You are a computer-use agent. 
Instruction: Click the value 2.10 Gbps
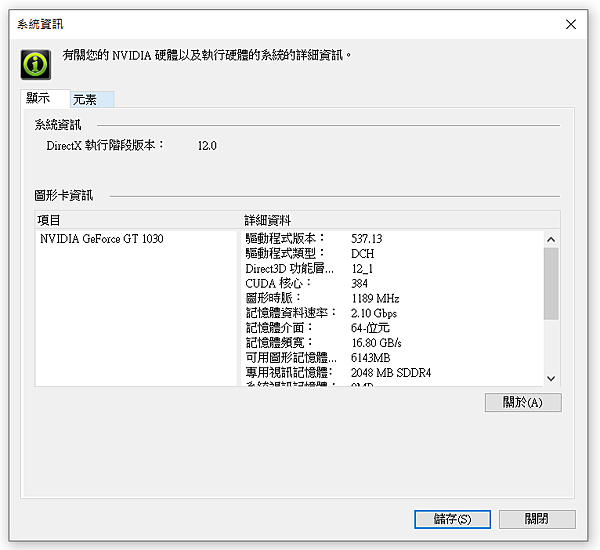pos(374,313)
